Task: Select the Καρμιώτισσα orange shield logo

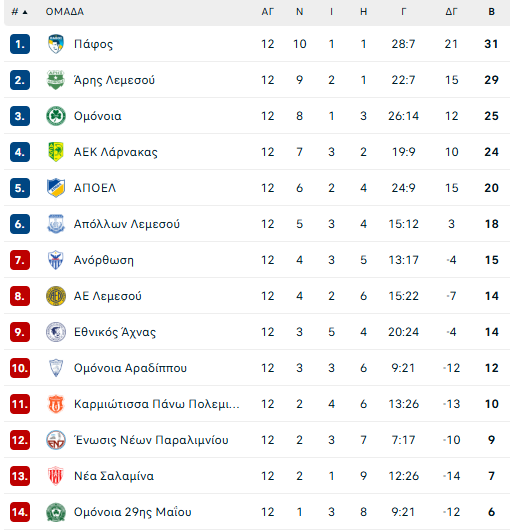Action: point(56,404)
